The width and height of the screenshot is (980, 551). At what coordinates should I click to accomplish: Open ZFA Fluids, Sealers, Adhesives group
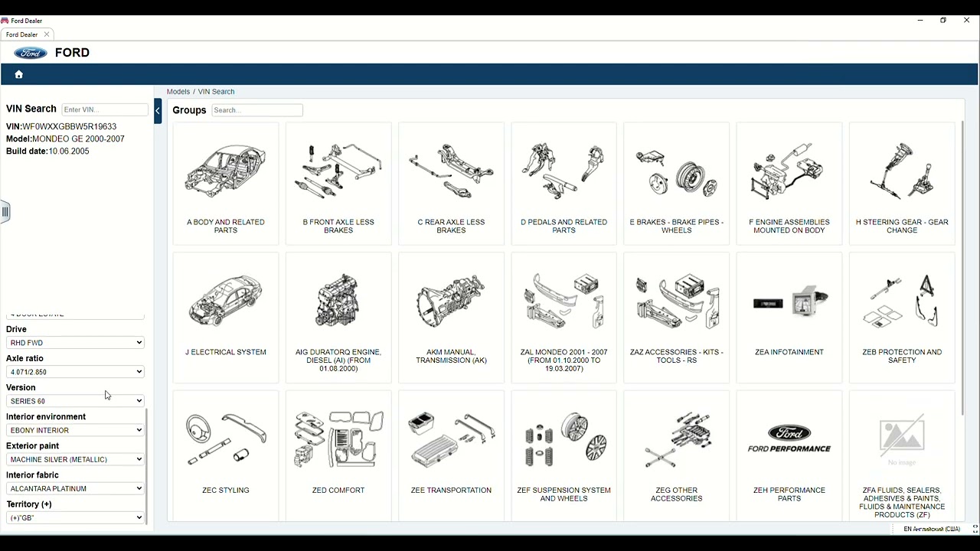click(x=902, y=455)
